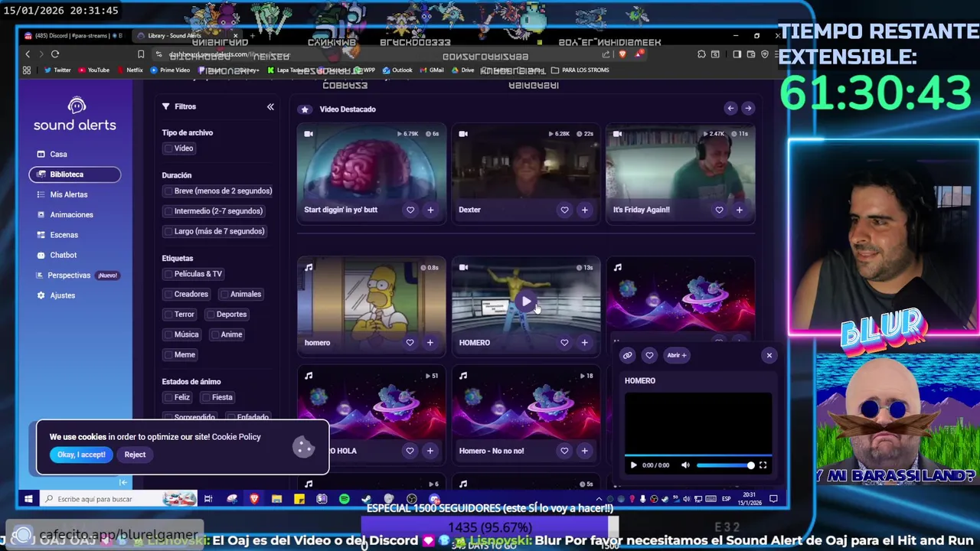
Task: Toggle the Animales tag checkbox
Action: 224,294
